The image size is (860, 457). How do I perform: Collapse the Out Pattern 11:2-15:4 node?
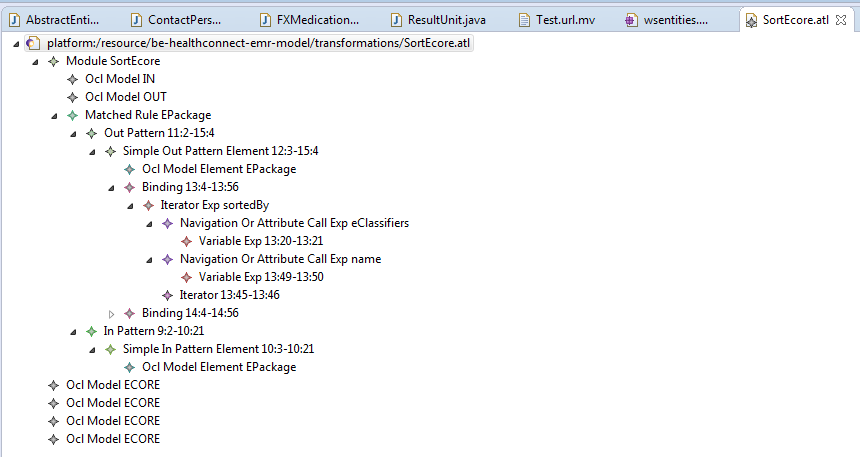click(73, 134)
